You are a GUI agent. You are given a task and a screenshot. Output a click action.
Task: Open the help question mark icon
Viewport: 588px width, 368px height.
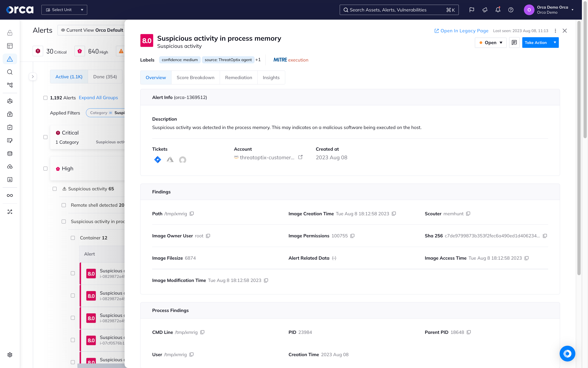[511, 10]
